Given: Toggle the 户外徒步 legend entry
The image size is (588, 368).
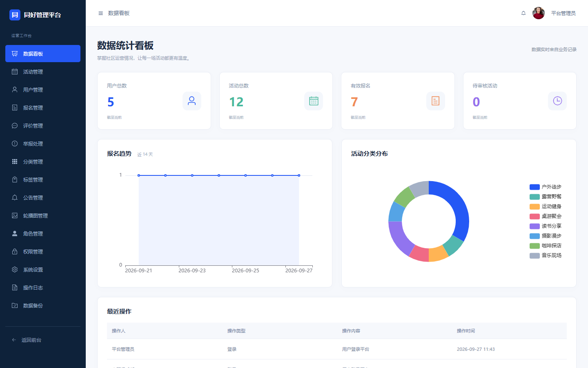Looking at the screenshot, I should click(546, 187).
